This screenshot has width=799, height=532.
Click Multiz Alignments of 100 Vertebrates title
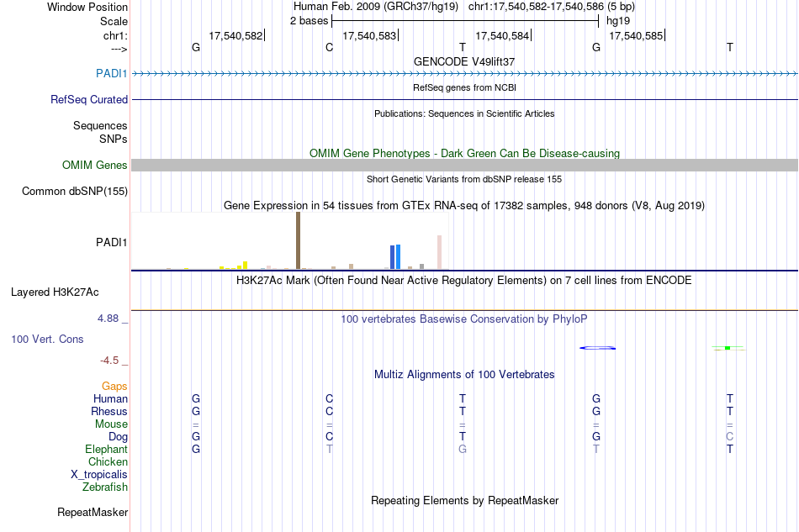(x=464, y=375)
